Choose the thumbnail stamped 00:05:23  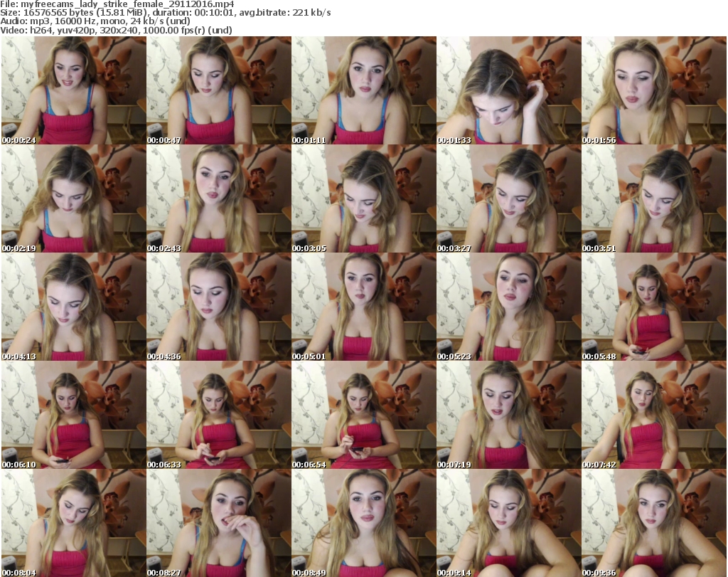pos(509,307)
